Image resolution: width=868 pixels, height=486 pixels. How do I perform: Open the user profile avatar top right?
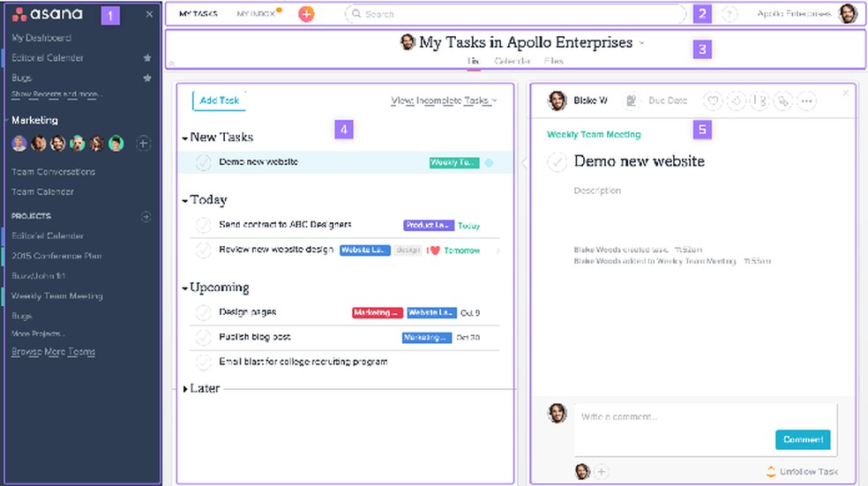click(848, 14)
